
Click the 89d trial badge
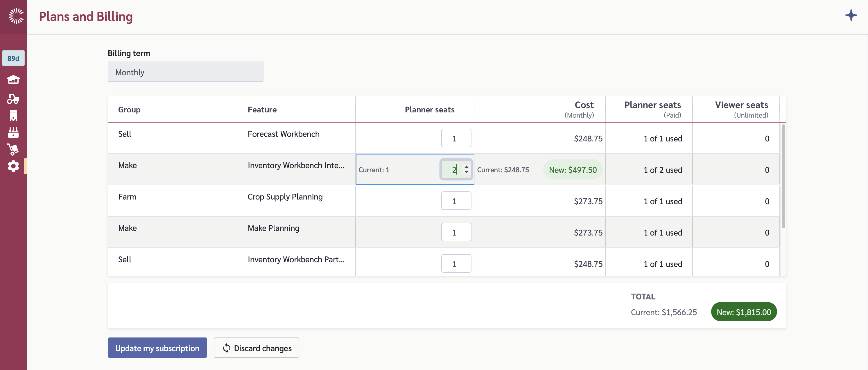[13, 58]
